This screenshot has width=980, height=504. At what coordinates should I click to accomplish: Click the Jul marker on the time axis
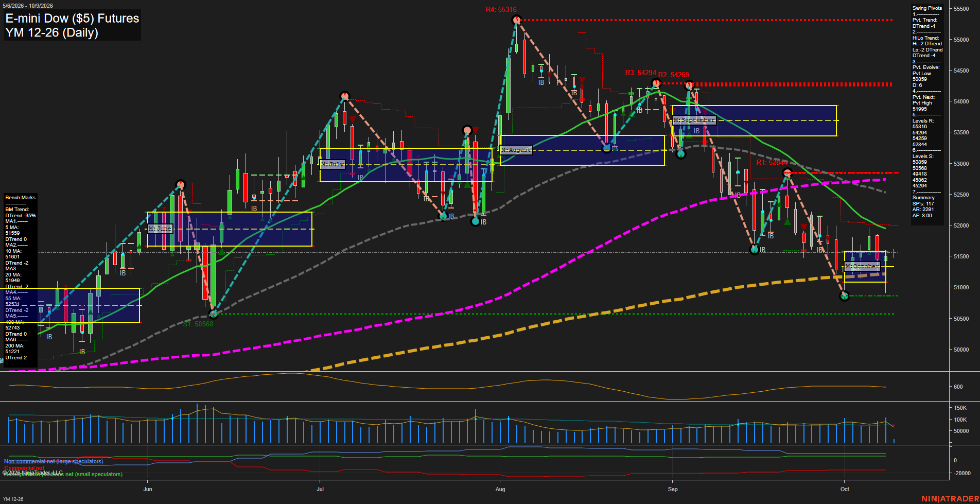click(x=320, y=489)
